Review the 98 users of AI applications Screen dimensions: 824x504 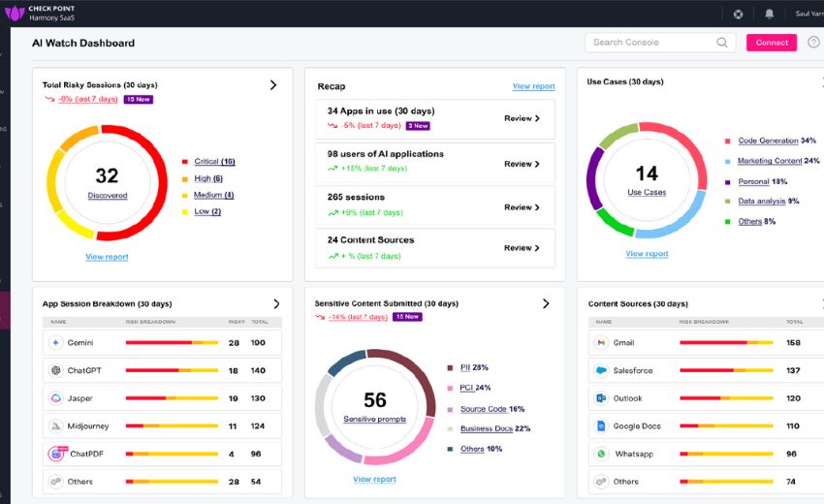click(522, 164)
